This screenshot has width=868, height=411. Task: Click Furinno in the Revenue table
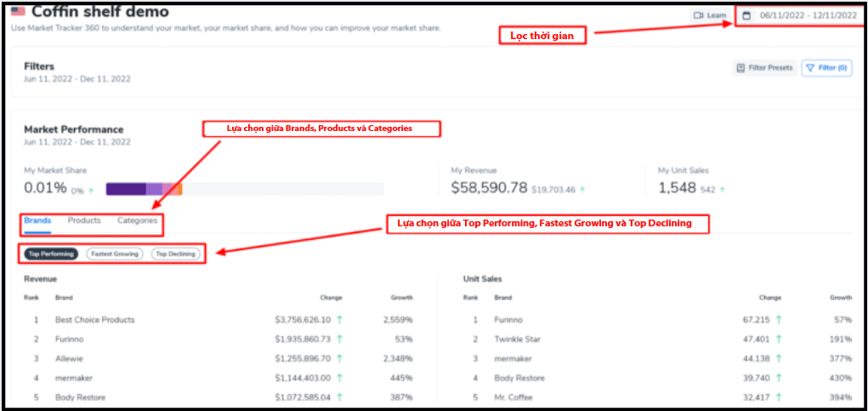click(69, 339)
